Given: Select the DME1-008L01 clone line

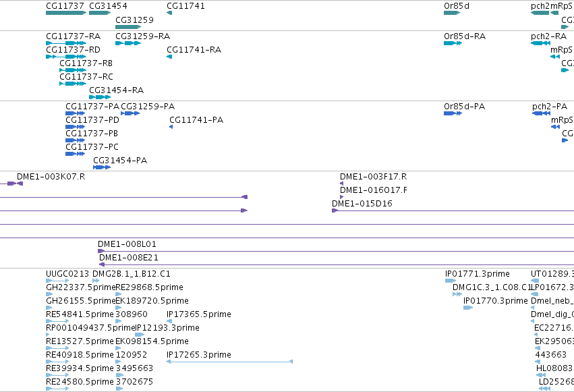Looking at the screenshot, I should (336, 251).
